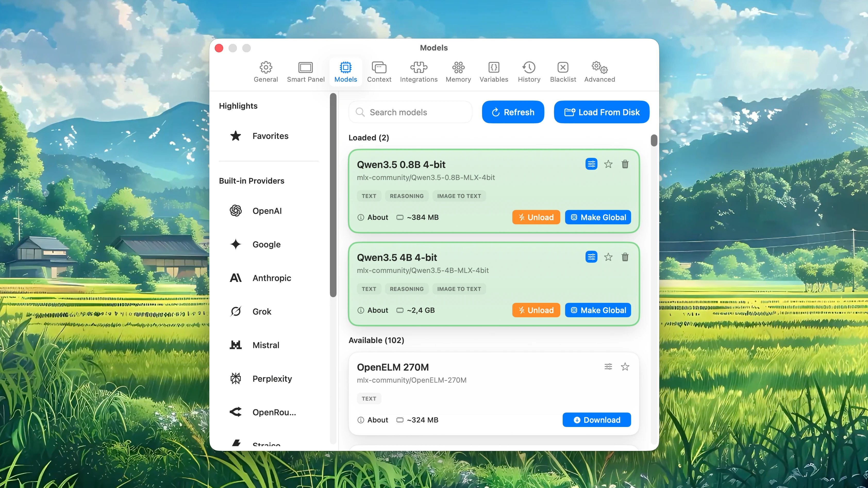The height and width of the screenshot is (488, 868).
Task: Open the Favorites highlights section
Action: point(270,136)
